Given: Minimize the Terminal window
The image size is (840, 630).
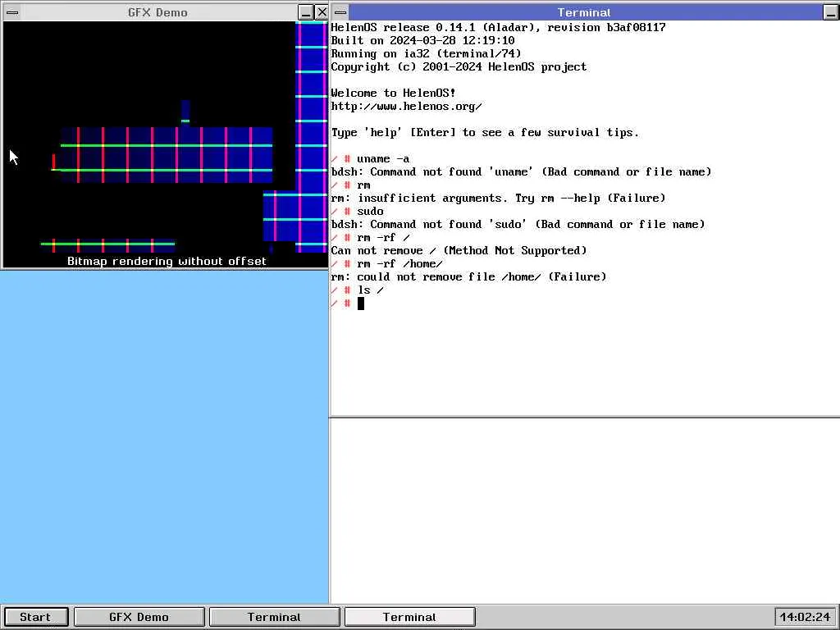Looking at the screenshot, I should coord(830,12).
